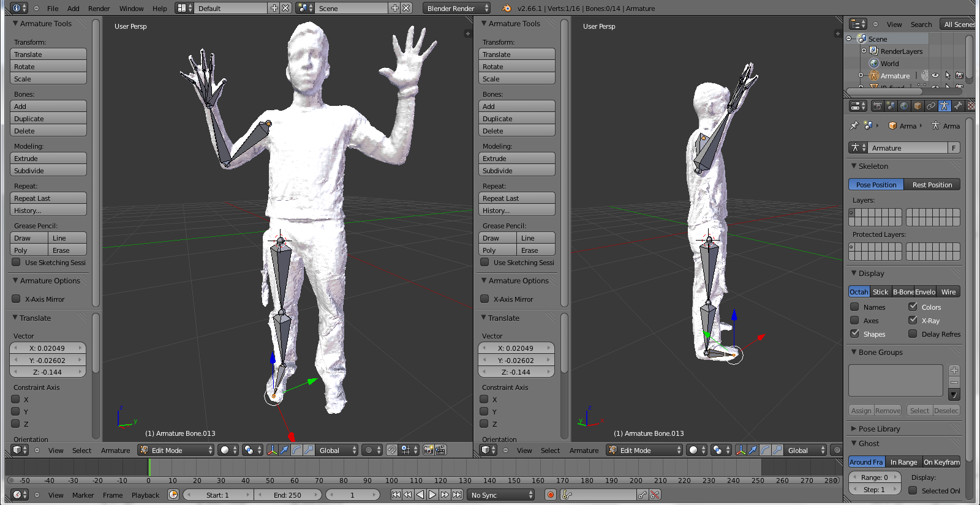Enable X-Axis Mirror in left panel
Viewport: 980px width, 505px height.
click(17, 299)
